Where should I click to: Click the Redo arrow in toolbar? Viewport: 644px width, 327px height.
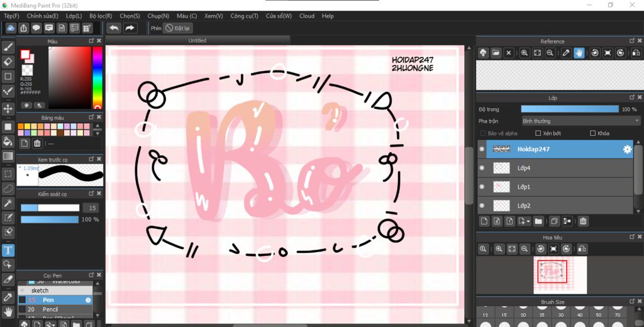tap(130, 28)
